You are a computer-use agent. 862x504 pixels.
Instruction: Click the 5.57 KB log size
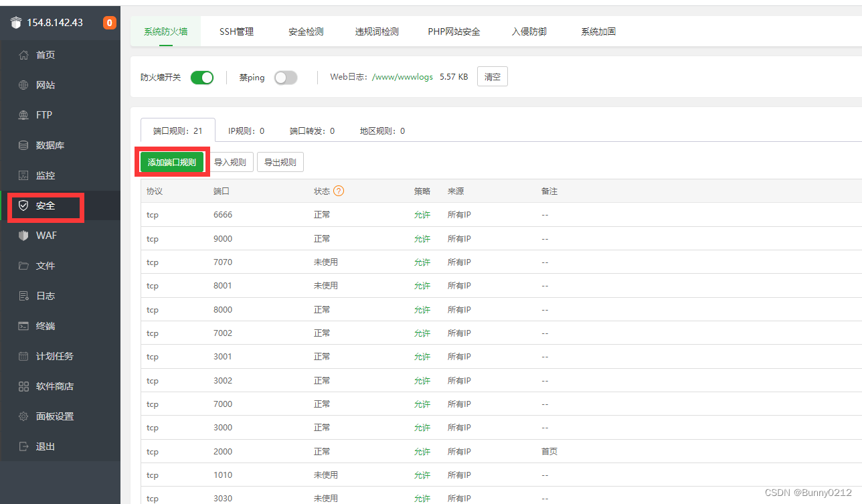tap(454, 77)
